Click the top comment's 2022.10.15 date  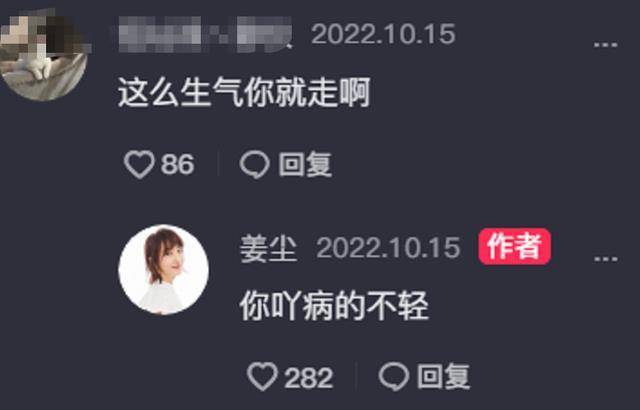click(383, 34)
